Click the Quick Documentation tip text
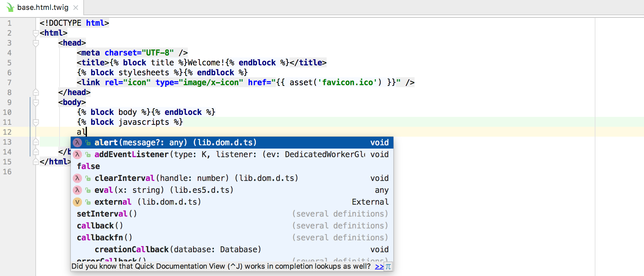This screenshot has height=276, width=644. [x=221, y=266]
